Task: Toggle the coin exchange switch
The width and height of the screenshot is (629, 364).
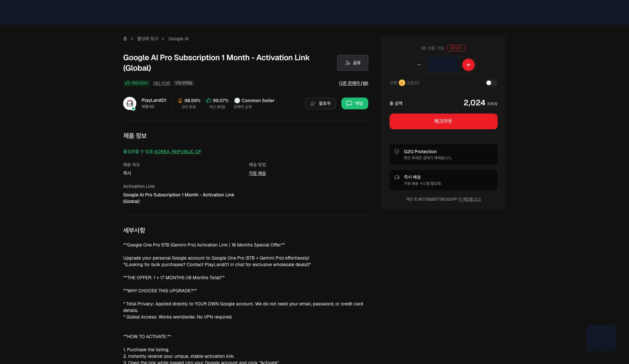Action: [x=491, y=83]
